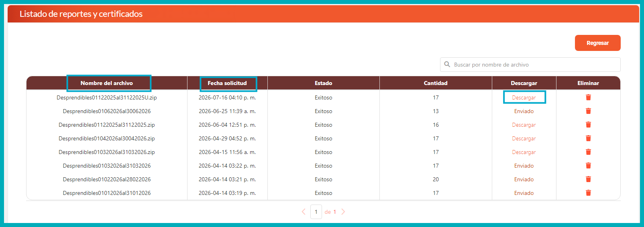Delete Desprendibles01042026al30042026.zip with its trash icon
The height and width of the screenshot is (227, 644).
pos(588,138)
